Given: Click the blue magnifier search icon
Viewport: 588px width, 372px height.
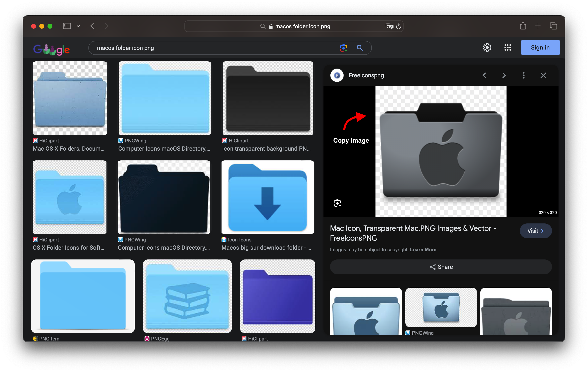Looking at the screenshot, I should click(360, 48).
